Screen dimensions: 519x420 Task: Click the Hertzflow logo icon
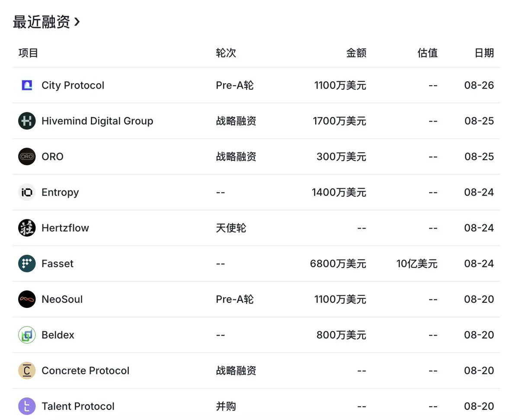[x=27, y=228]
